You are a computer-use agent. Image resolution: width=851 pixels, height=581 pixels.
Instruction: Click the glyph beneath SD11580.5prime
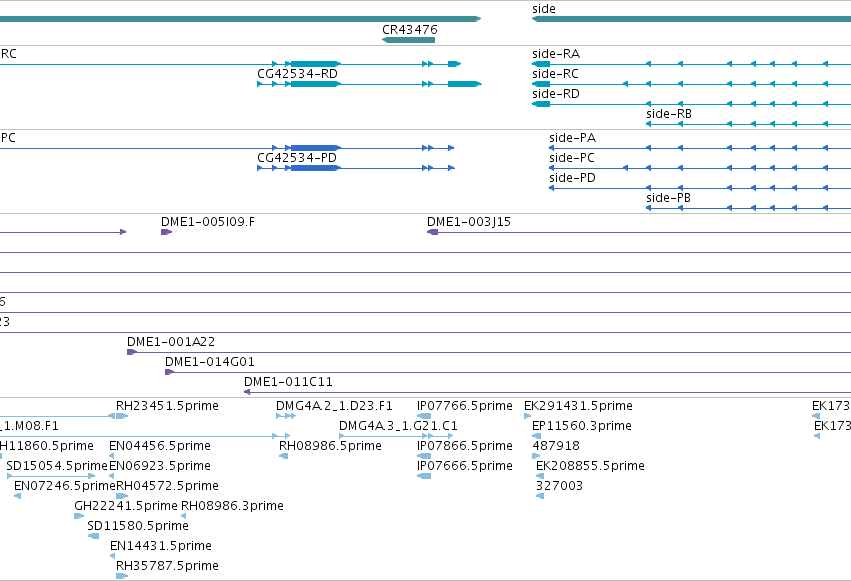tap(93, 536)
